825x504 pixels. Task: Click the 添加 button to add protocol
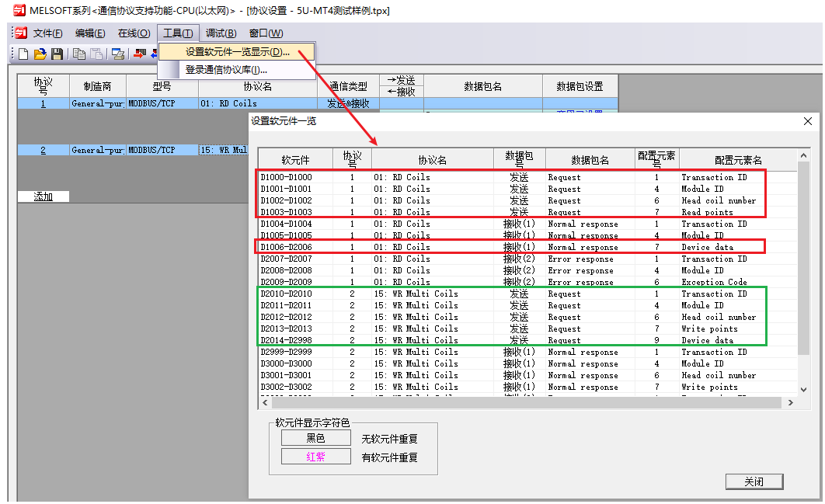[x=43, y=196]
